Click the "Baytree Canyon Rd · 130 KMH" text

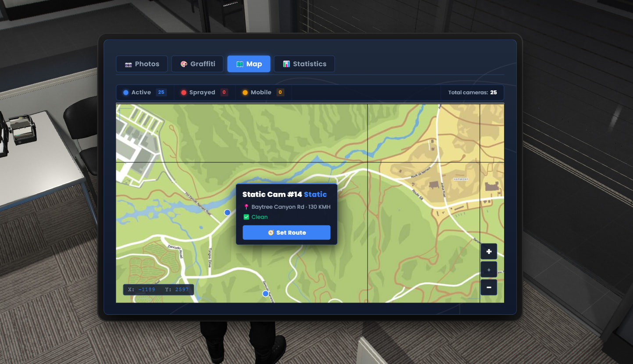(291, 207)
